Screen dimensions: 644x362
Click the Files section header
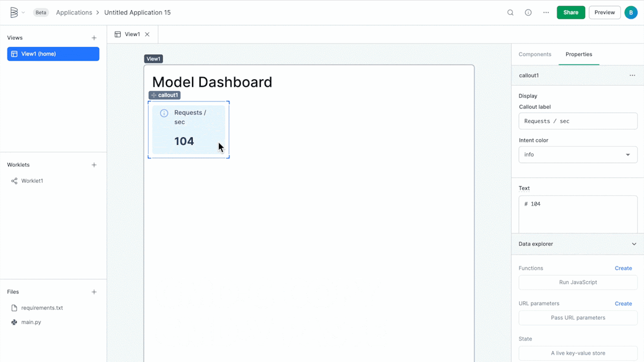[13, 292]
